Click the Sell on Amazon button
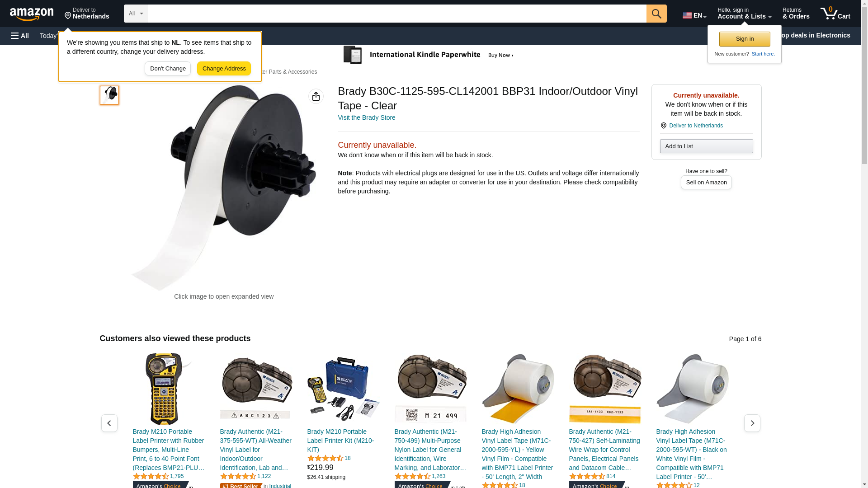 click(706, 183)
